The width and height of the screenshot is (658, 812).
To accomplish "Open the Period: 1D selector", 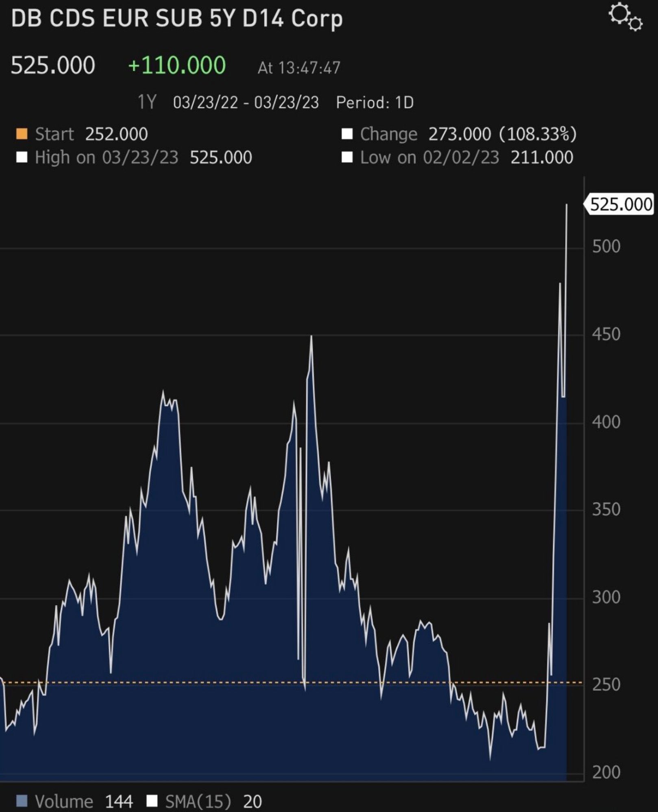I will coord(375,103).
